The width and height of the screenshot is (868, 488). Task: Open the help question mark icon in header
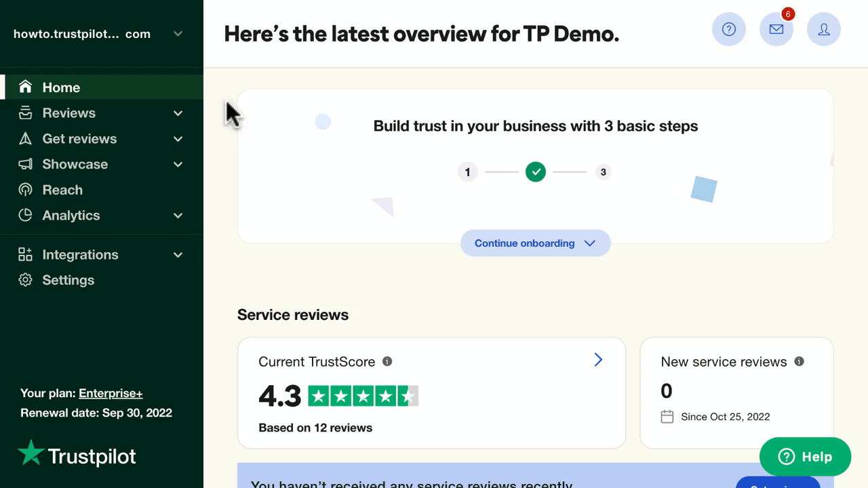pos(729,29)
